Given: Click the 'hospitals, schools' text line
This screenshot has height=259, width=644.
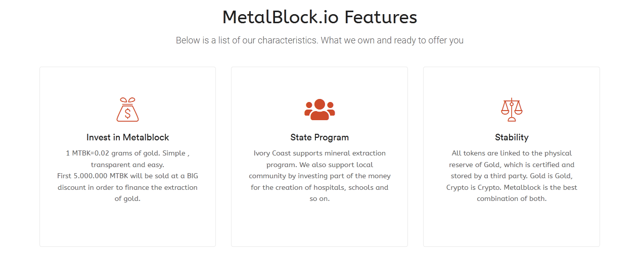Looking at the screenshot, I should click(319, 187).
